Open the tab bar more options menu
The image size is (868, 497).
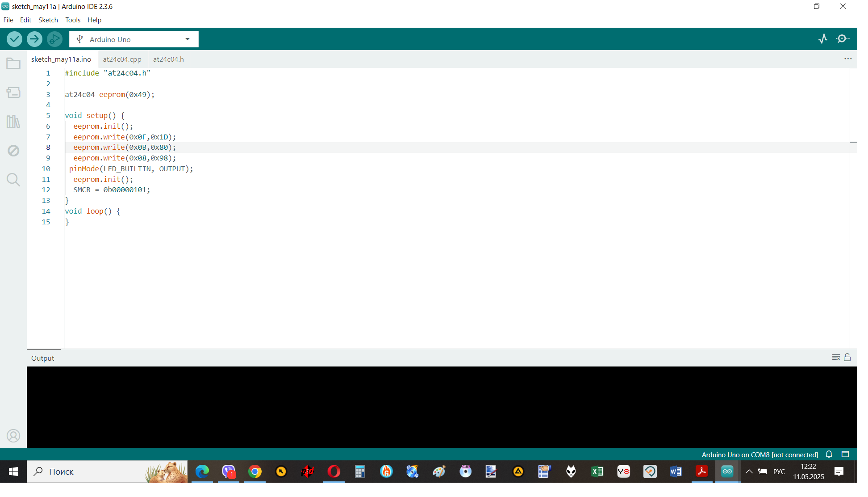pyautogui.click(x=848, y=59)
